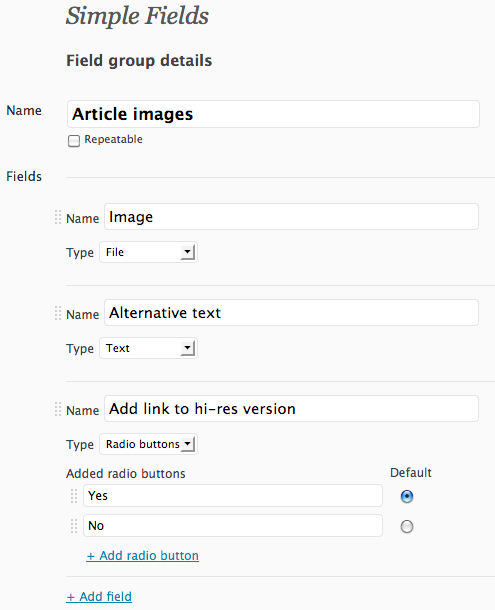Focus the Add link to hi-res version field
495x610 pixels.
point(291,408)
